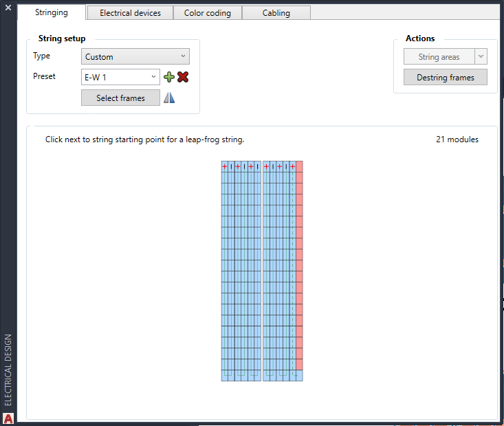Click the String areas button
This screenshot has height=426, width=504.
click(439, 57)
